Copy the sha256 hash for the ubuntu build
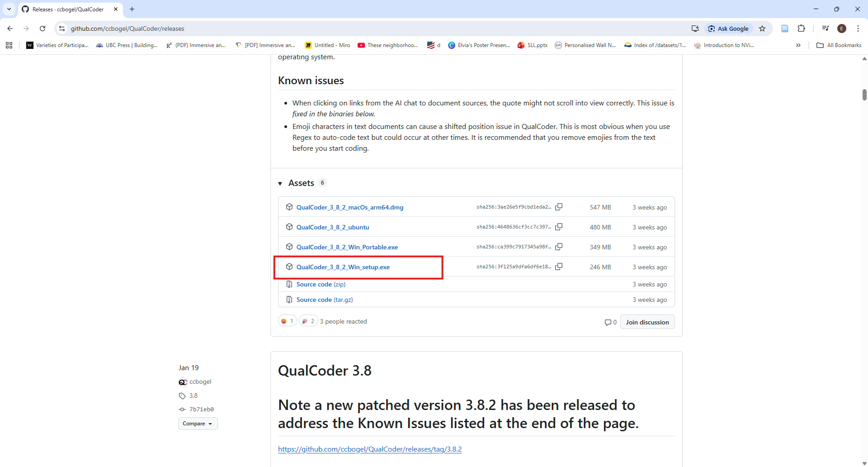This screenshot has height=467, width=868. coord(559,227)
